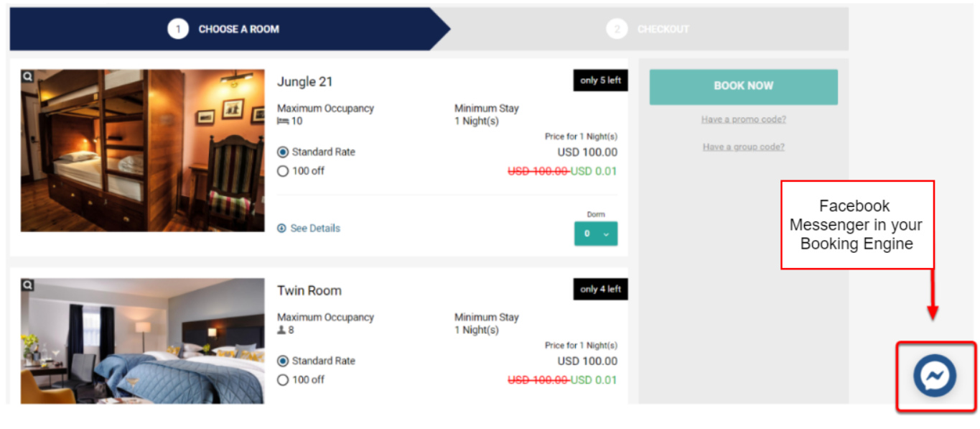Click the step 2 circle icon
The image size is (980, 429).
tap(616, 29)
